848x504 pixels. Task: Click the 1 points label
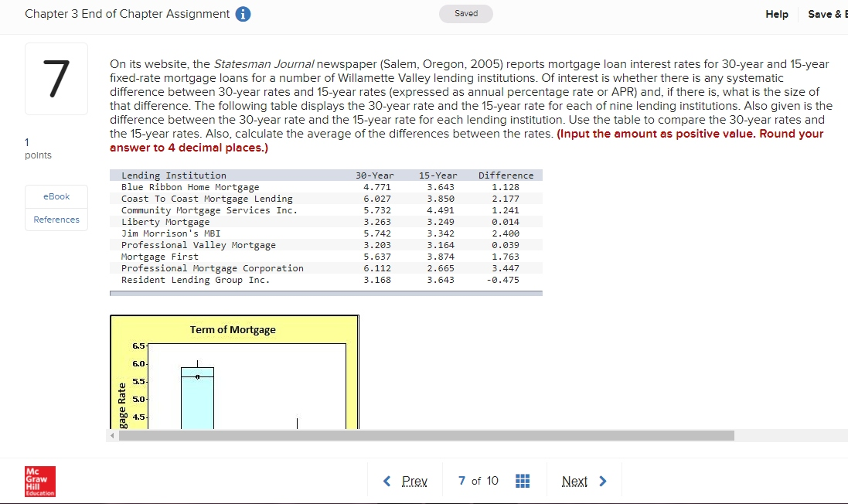click(38, 148)
